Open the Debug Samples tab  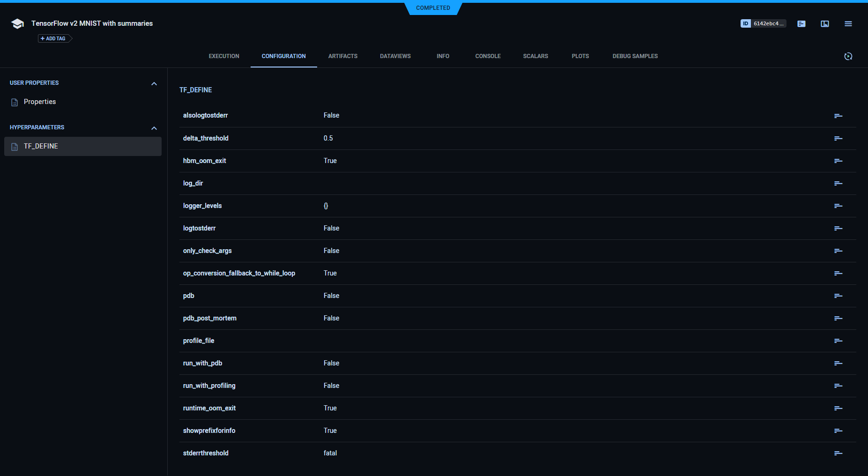coord(635,56)
